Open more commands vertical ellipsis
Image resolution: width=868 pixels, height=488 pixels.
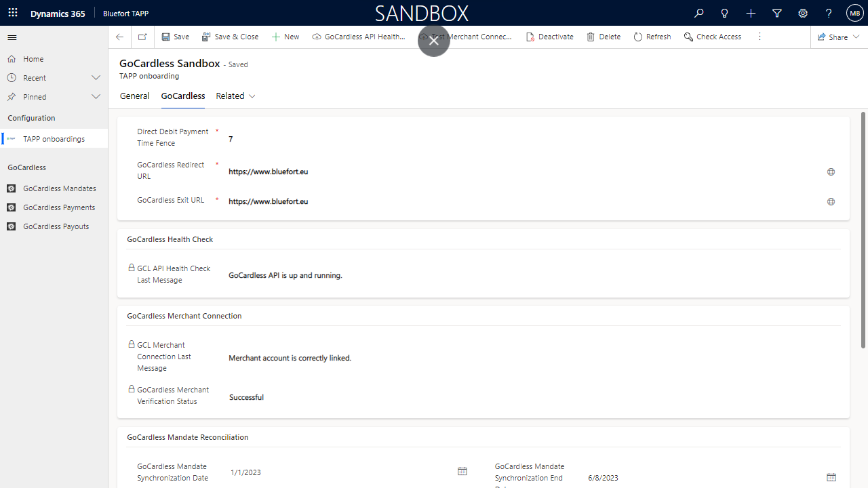pos(759,37)
